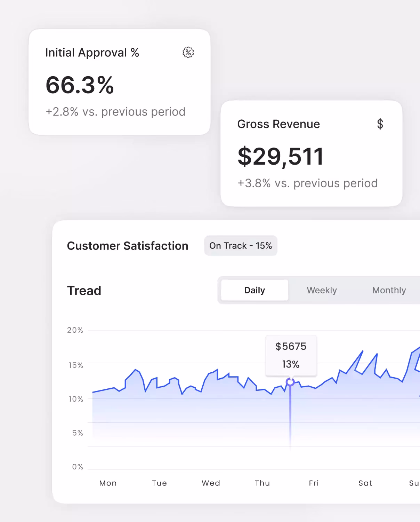Click the Sat axis label
This screenshot has width=420, height=522.
(365, 483)
